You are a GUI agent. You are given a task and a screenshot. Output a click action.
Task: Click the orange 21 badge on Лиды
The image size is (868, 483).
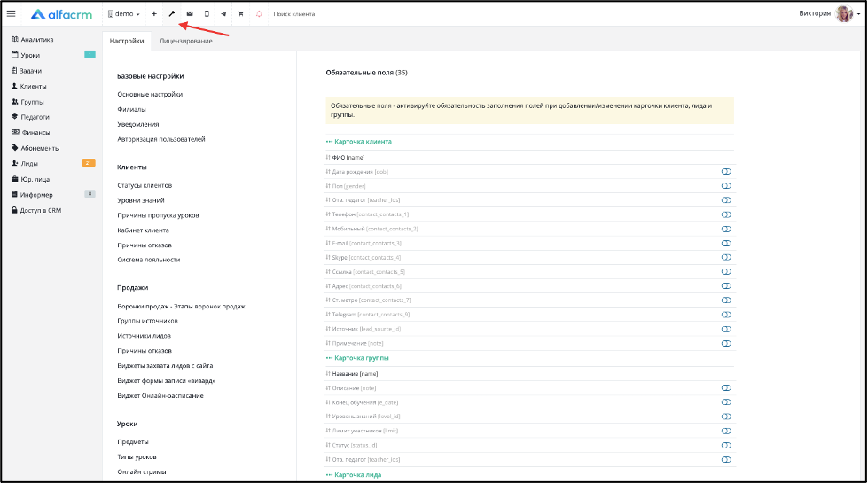coord(89,163)
